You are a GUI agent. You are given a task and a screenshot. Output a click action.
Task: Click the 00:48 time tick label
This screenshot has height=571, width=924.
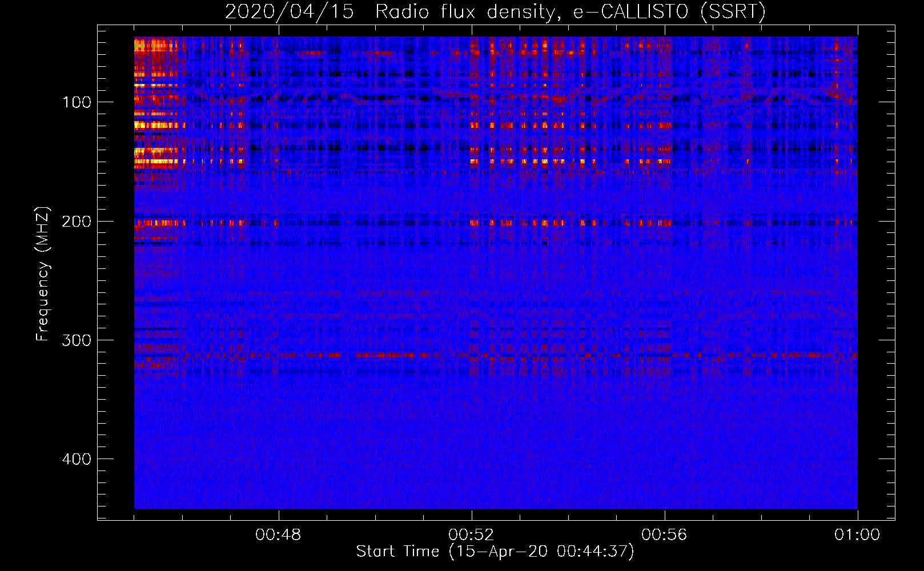[278, 535]
